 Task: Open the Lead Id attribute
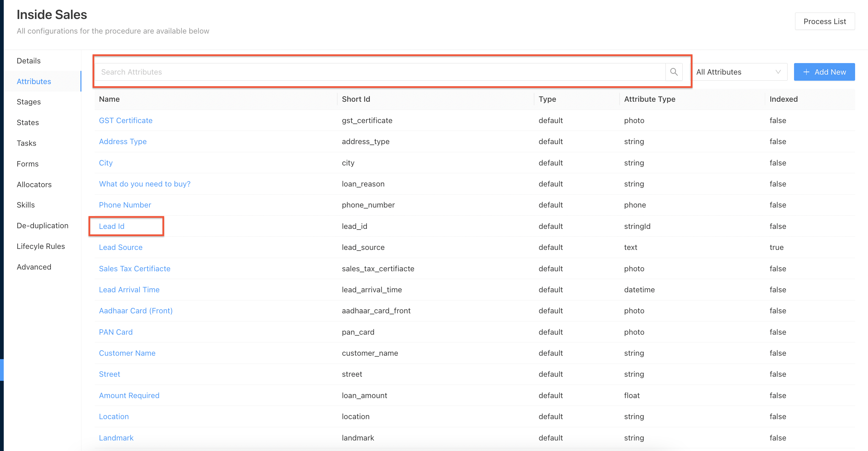(x=112, y=226)
